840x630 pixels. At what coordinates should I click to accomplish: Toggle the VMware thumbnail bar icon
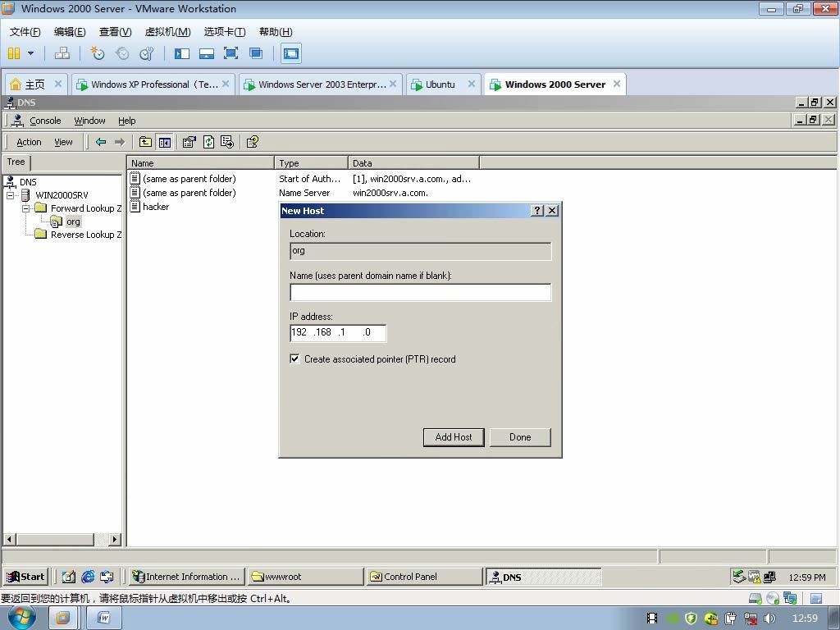click(x=206, y=53)
